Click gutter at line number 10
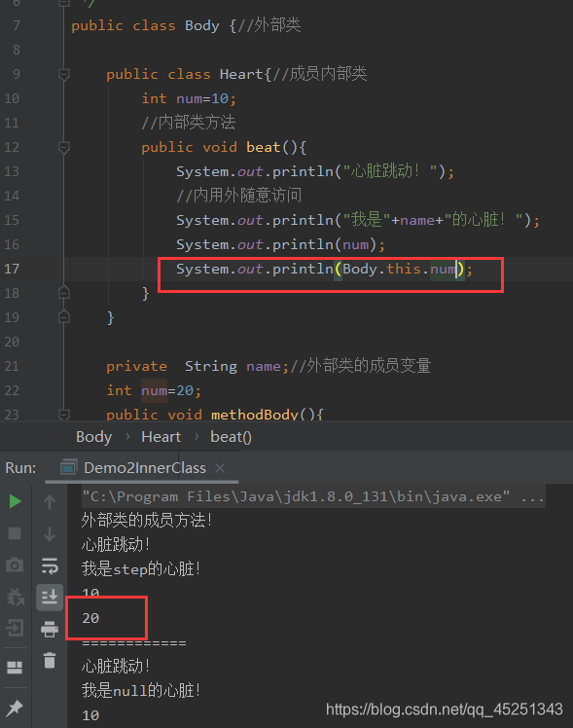The width and height of the screenshot is (573, 728). click(12, 99)
